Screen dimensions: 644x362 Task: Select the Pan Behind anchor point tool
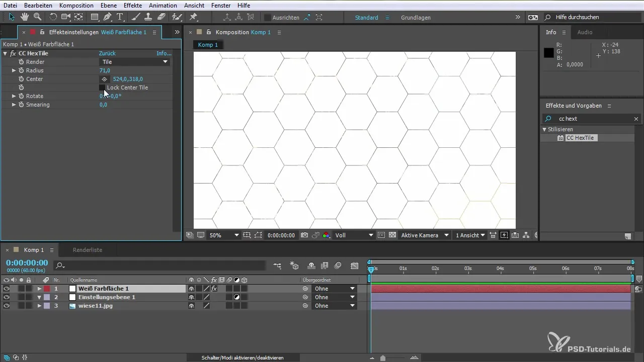(78, 17)
